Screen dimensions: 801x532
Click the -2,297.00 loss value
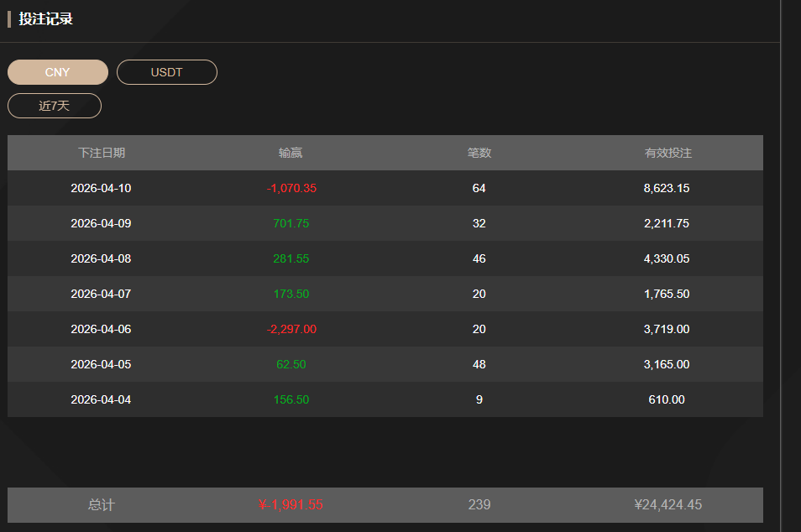pyautogui.click(x=291, y=329)
